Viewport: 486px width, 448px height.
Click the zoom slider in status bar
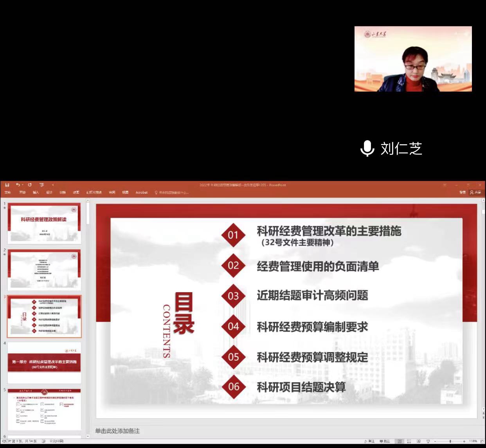[450, 441]
